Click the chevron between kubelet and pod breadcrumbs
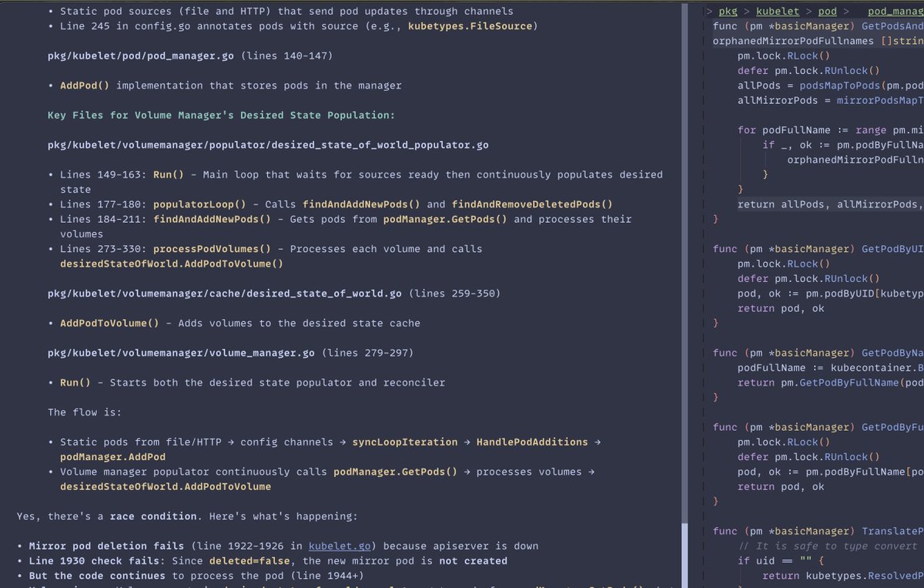Viewport: 924px width, 588px height. coord(808,12)
